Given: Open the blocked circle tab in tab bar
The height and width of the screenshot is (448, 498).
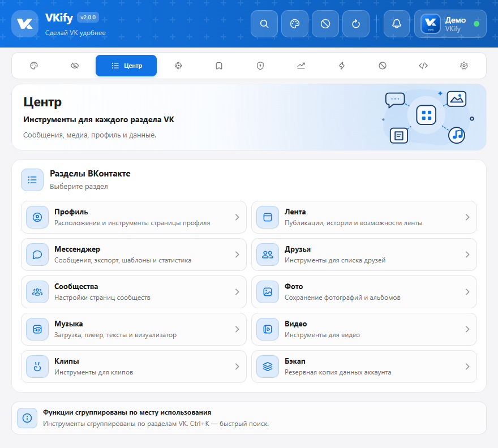Looking at the screenshot, I should click(x=383, y=66).
